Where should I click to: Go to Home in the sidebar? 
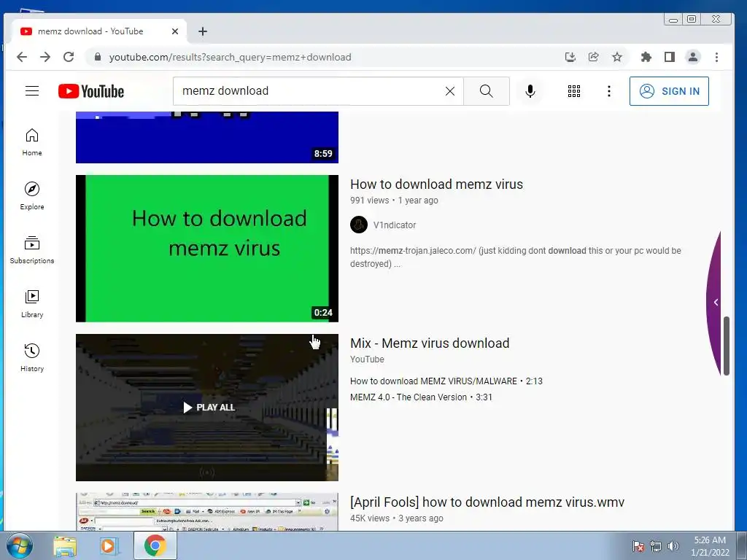pos(32,142)
